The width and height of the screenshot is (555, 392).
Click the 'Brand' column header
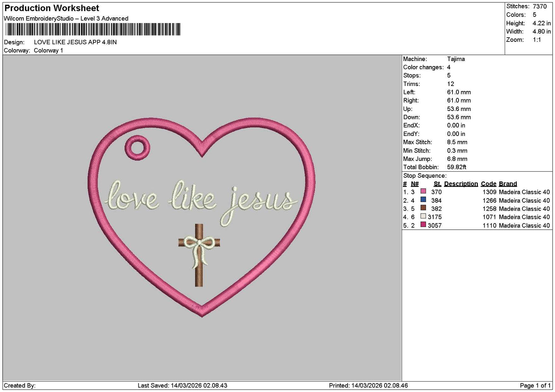tap(508, 184)
